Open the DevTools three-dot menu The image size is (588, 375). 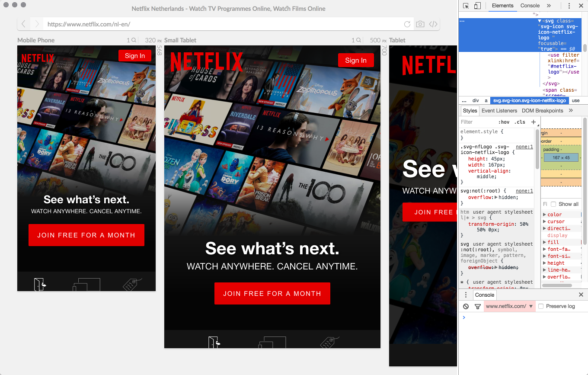(x=569, y=5)
